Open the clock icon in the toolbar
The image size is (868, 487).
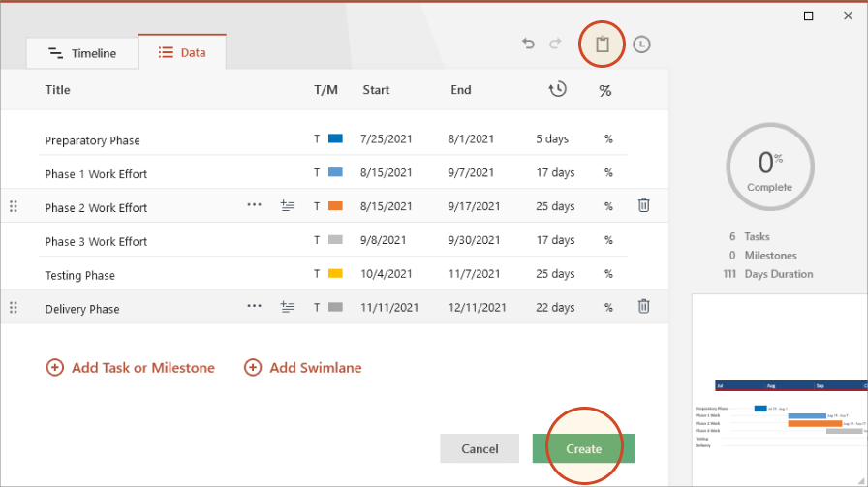tap(641, 45)
